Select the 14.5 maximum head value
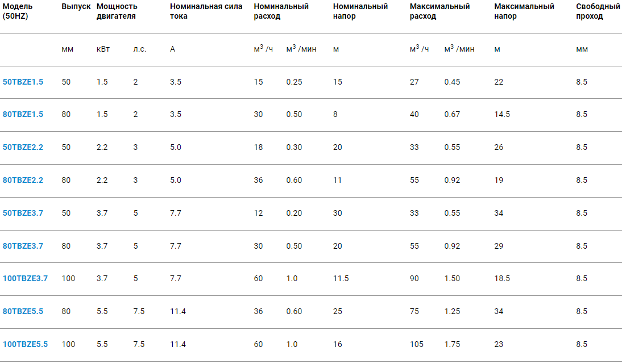Screen dimensions: 622x364 [x=502, y=115]
